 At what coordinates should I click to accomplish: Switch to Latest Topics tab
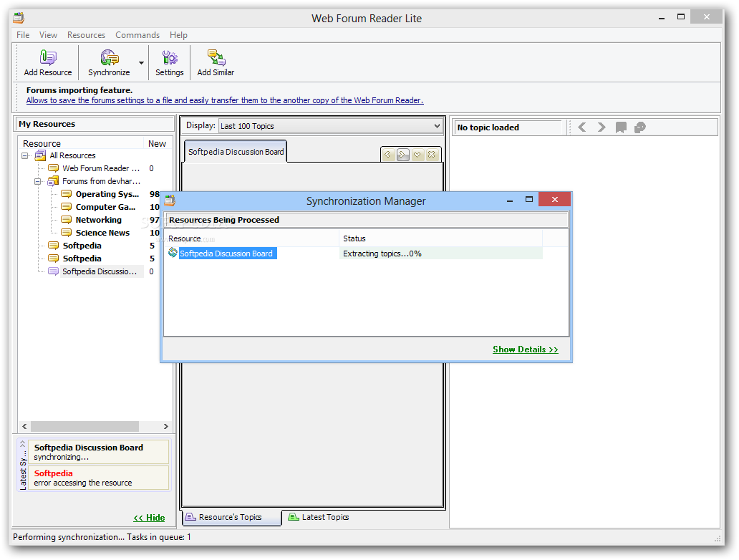(x=319, y=517)
